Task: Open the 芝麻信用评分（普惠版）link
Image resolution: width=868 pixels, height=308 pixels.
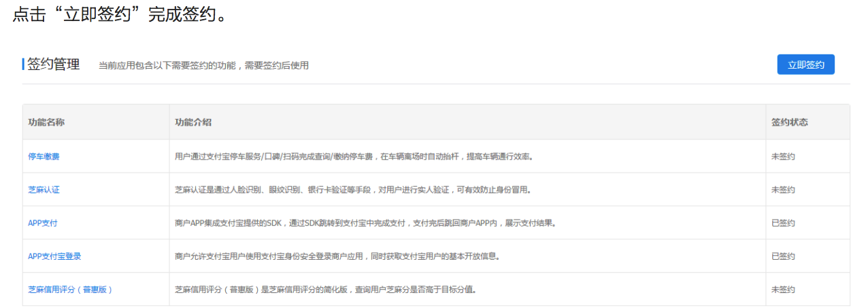Action: 70,290
